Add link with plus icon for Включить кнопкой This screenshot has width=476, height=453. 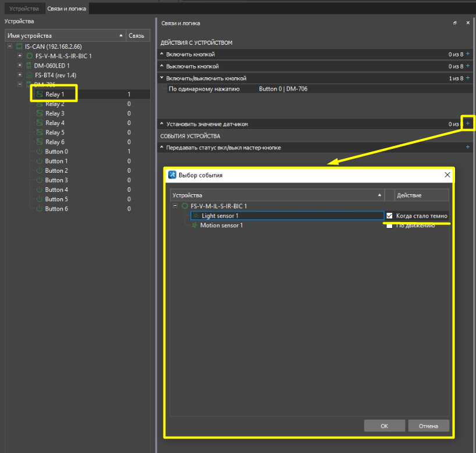(x=468, y=54)
